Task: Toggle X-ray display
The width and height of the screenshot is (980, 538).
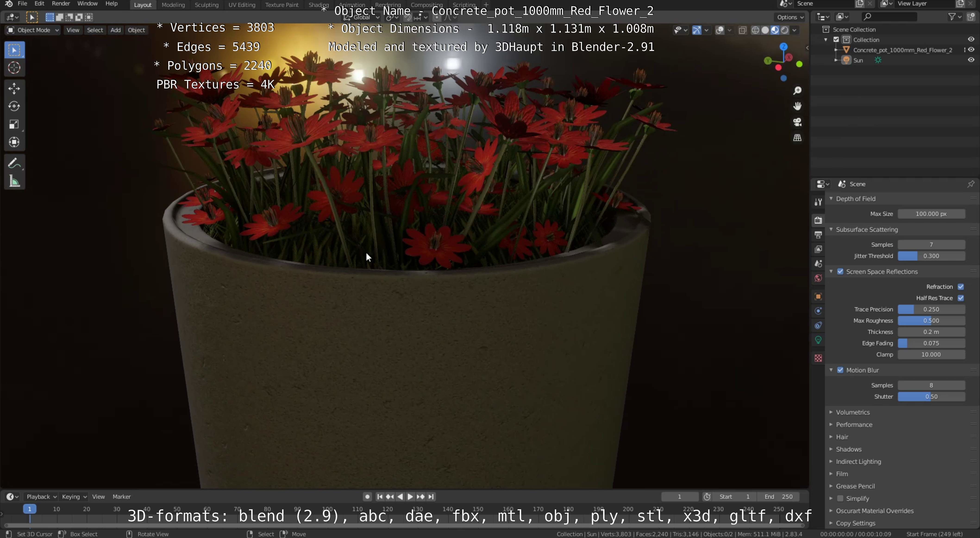Action: click(742, 30)
